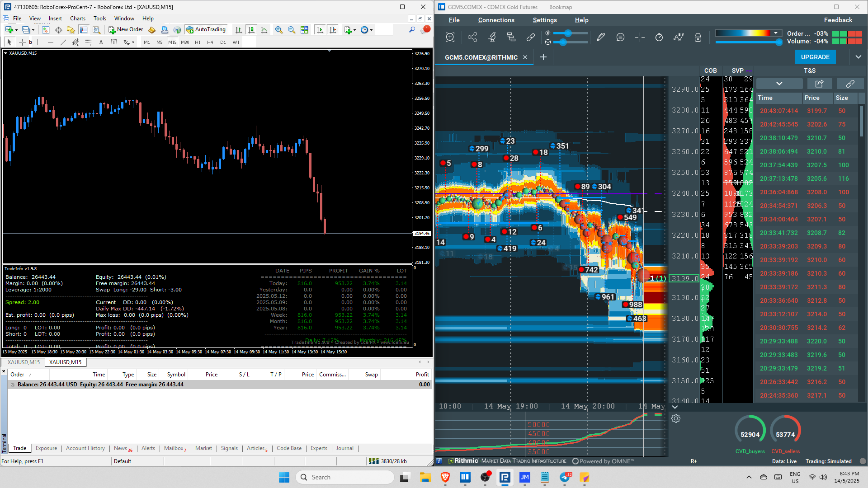Click Feedback in Bookmap menu bar

pos(838,20)
